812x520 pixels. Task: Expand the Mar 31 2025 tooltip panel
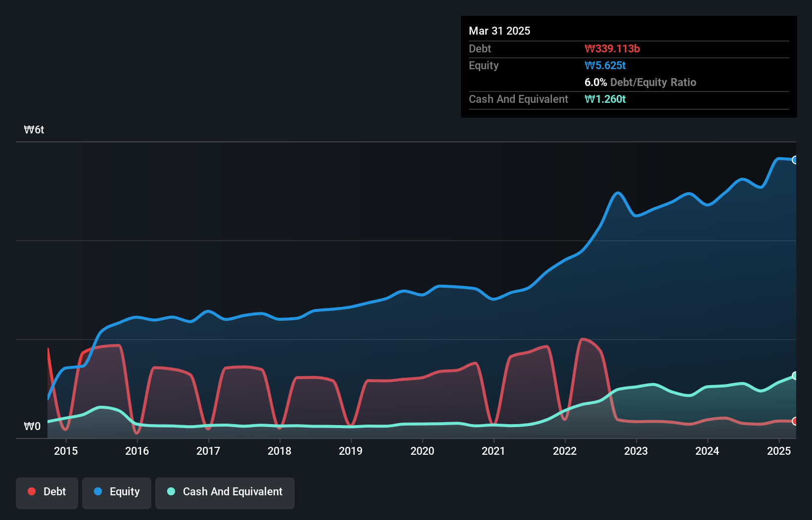[499, 31]
